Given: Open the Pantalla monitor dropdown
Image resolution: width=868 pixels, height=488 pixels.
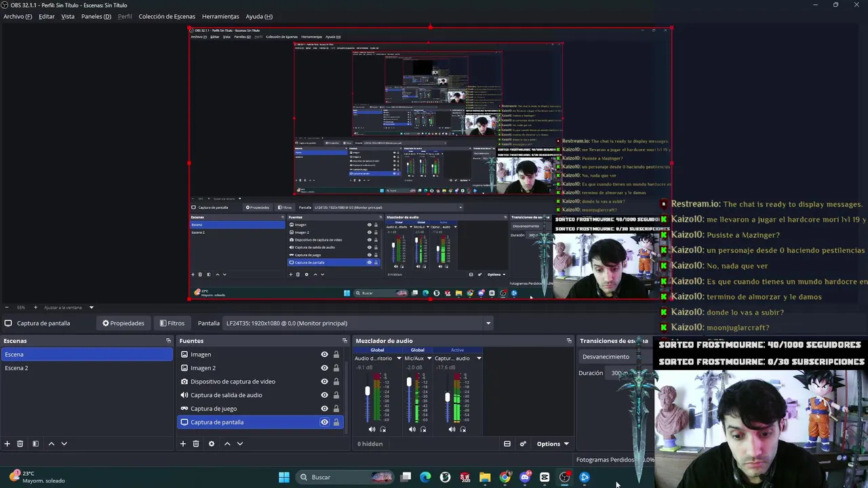Looking at the screenshot, I should 358,323.
